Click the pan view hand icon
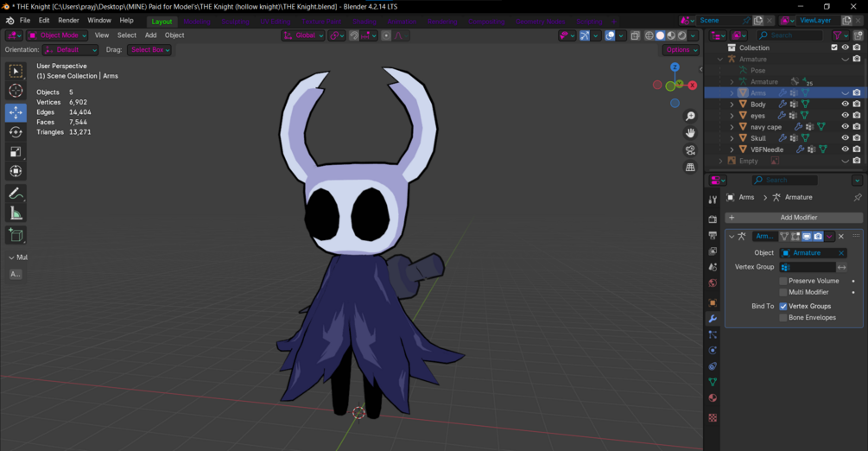 click(x=690, y=133)
